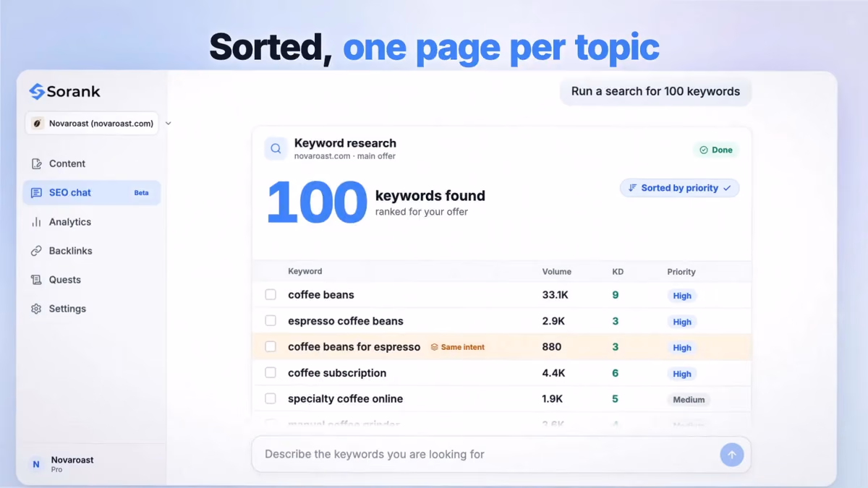Open the Quests icon

click(x=36, y=280)
